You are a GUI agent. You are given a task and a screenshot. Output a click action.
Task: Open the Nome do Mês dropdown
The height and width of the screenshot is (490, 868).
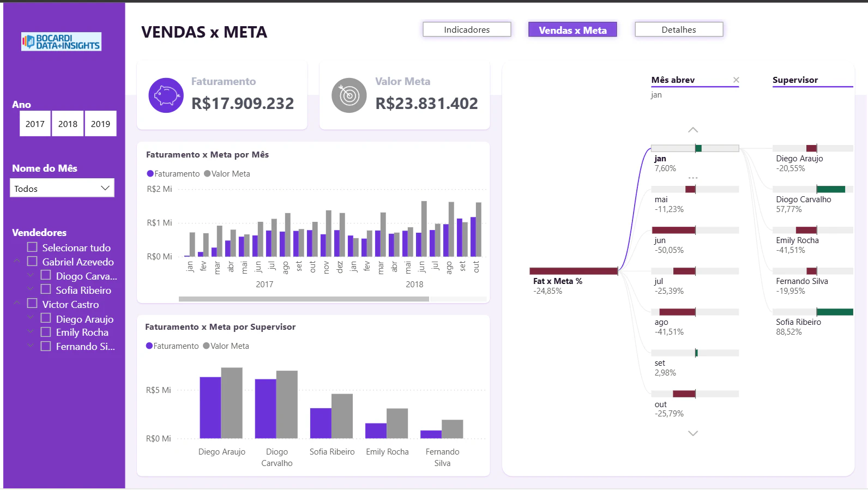pyautogui.click(x=62, y=188)
